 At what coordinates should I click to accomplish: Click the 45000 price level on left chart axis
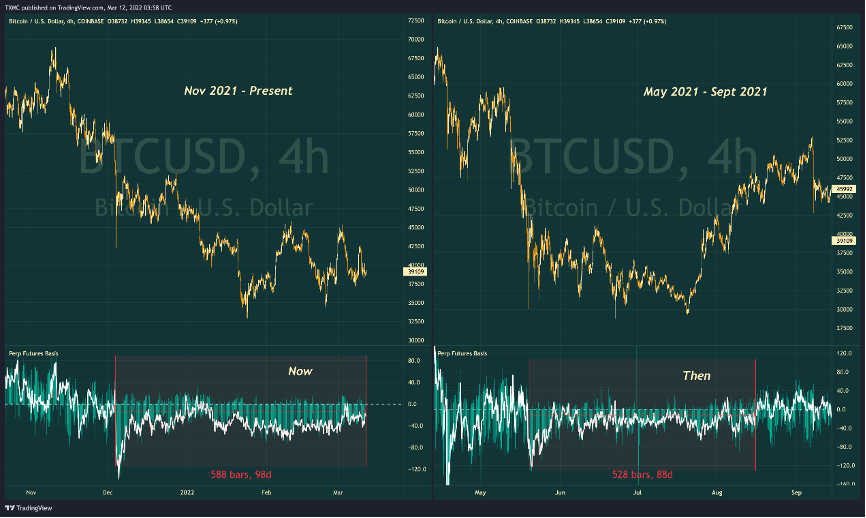(x=416, y=228)
